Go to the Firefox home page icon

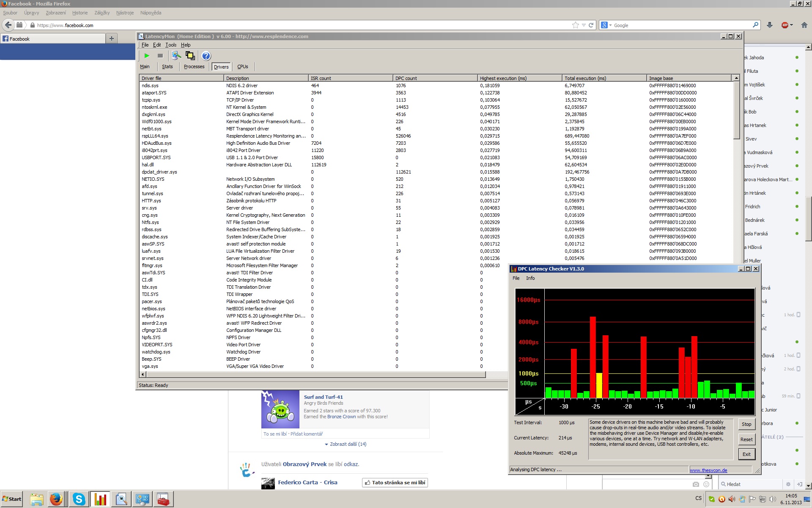pyautogui.click(x=804, y=25)
